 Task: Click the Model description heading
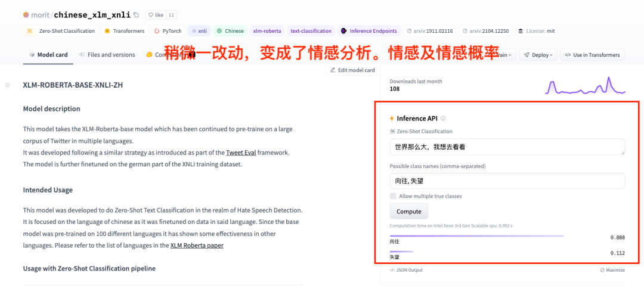coord(52,108)
